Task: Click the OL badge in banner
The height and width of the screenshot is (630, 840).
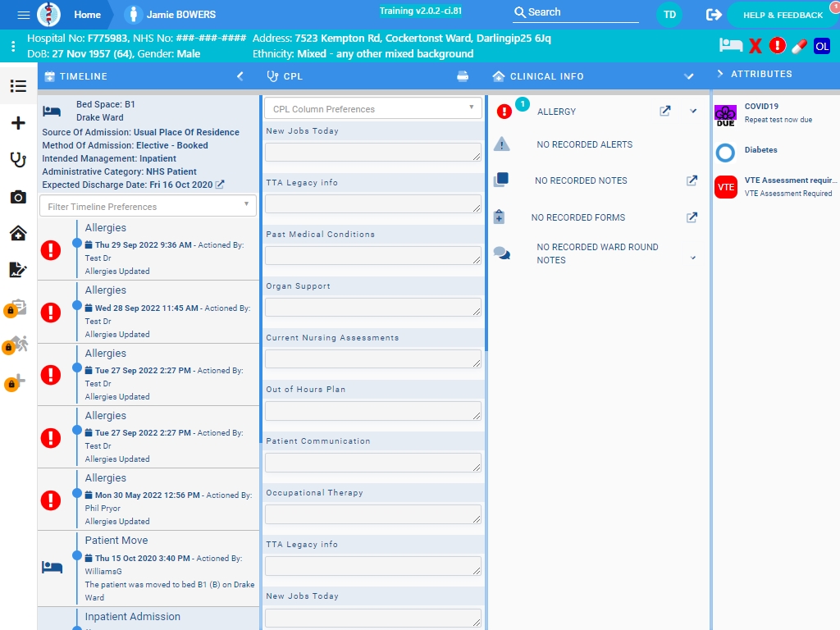Action: click(x=822, y=46)
